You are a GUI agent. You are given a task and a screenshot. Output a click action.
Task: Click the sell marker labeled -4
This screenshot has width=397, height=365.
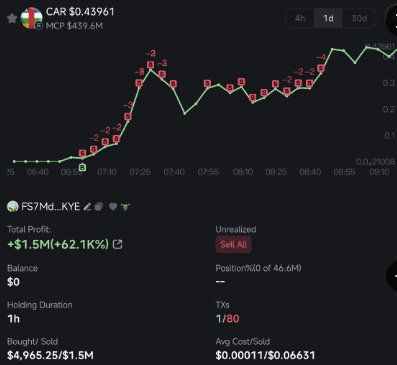click(321, 68)
